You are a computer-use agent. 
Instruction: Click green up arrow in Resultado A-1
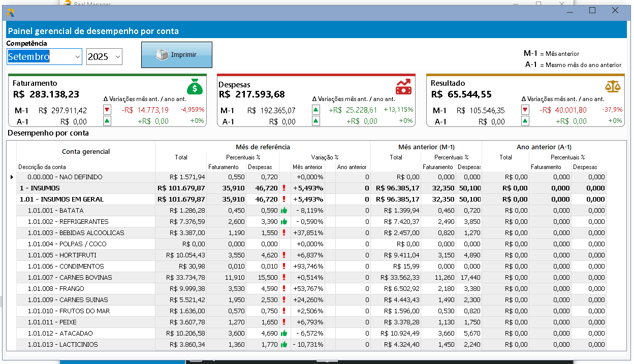tap(525, 121)
